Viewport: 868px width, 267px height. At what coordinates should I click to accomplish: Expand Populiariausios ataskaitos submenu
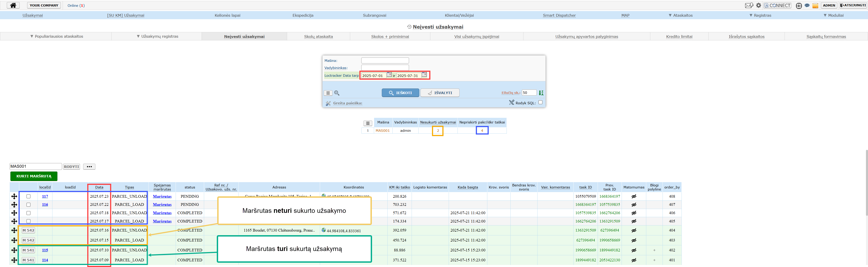(56, 36)
